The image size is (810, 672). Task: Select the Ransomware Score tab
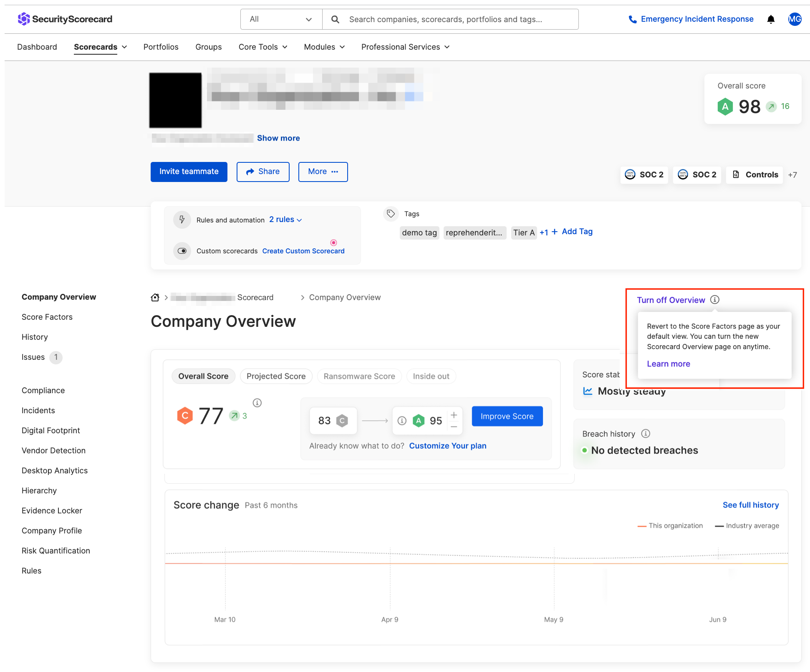359,376
